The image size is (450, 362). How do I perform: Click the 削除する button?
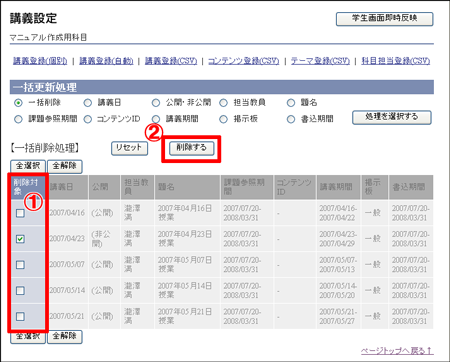pos(191,148)
